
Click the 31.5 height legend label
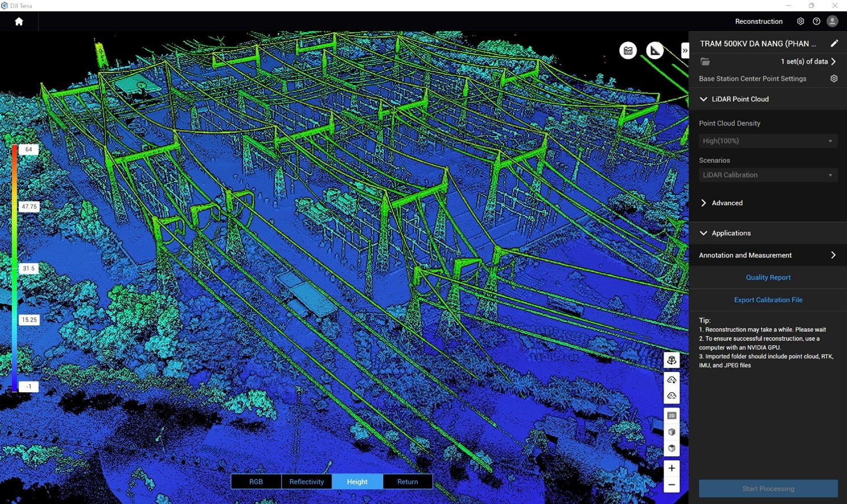29,268
